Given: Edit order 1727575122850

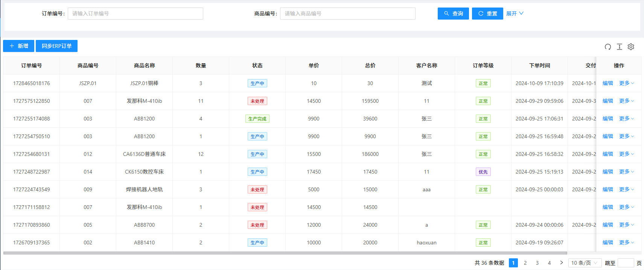Looking at the screenshot, I should [608, 101].
